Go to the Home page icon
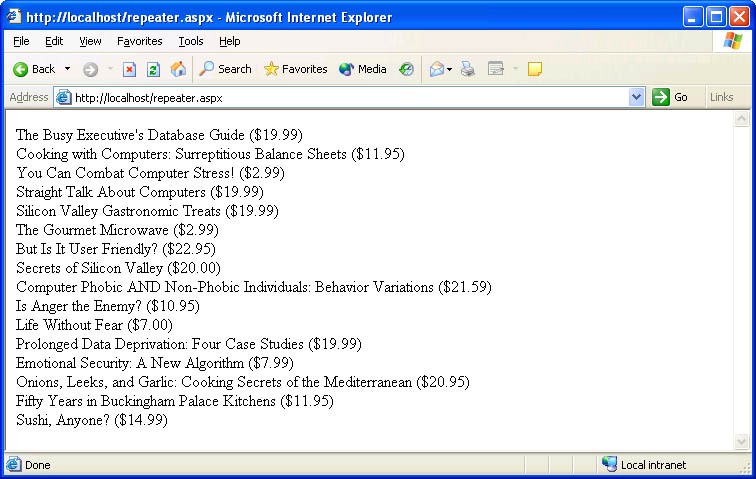 pos(178,69)
